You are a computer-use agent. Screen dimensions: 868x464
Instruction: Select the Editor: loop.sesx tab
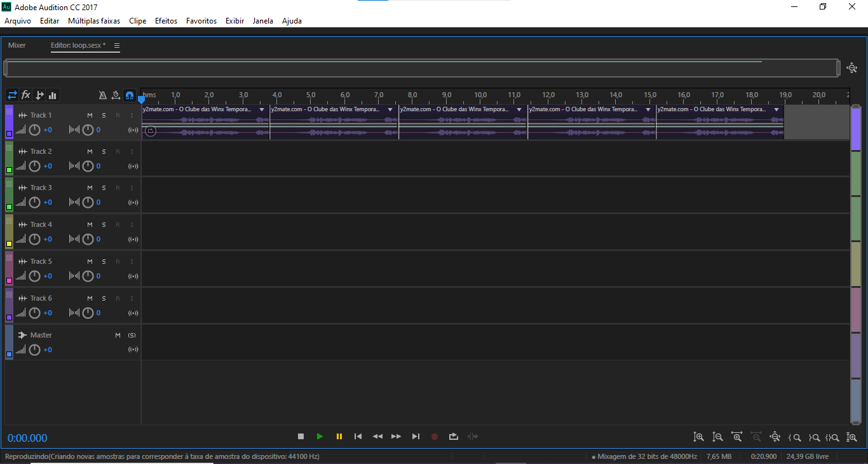tap(78, 45)
